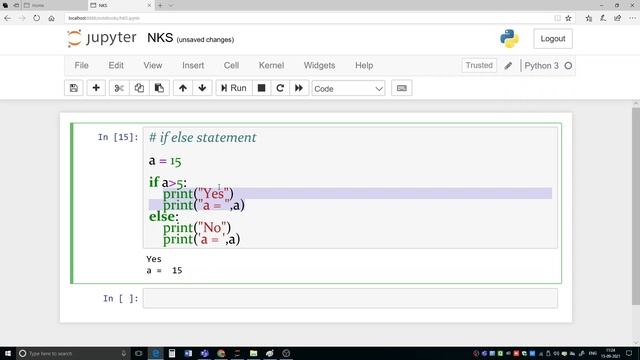The image size is (640, 360).
Task: Open the View menu
Action: coord(153,65)
